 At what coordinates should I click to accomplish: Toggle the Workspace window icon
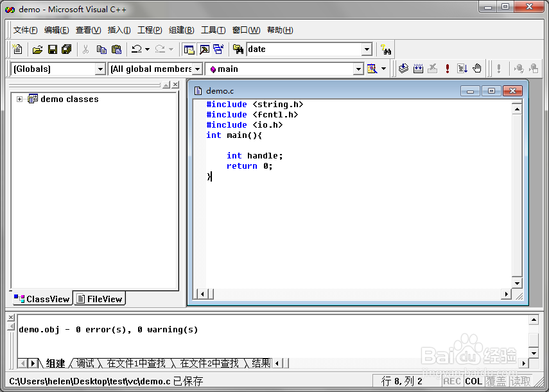[189, 49]
